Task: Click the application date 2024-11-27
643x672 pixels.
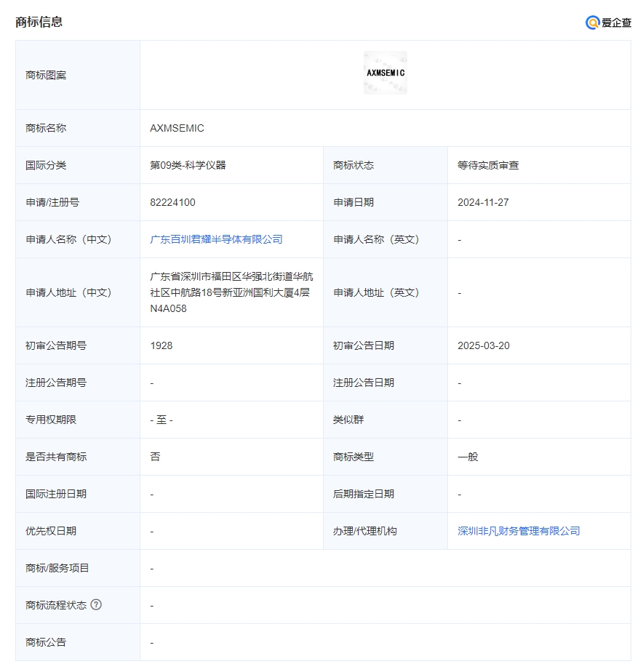Action: tap(483, 202)
